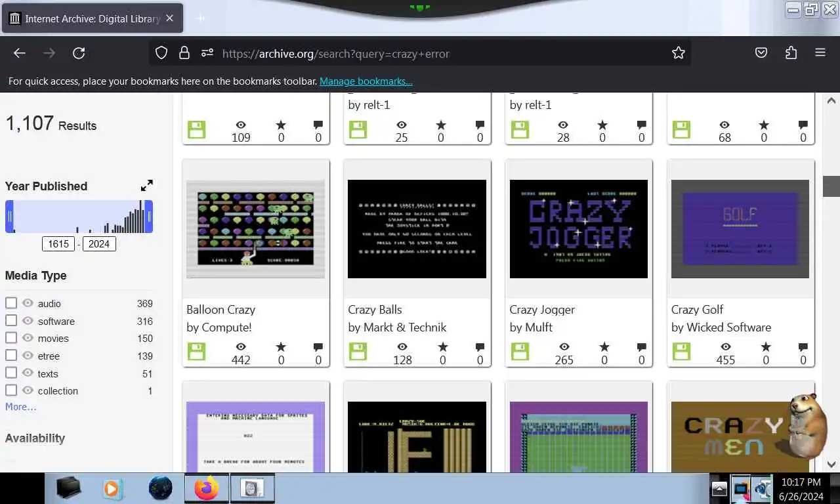Viewport: 840px width, 504px height.
Task: Click the software floppy icon on Crazy Golf
Action: pos(681,352)
